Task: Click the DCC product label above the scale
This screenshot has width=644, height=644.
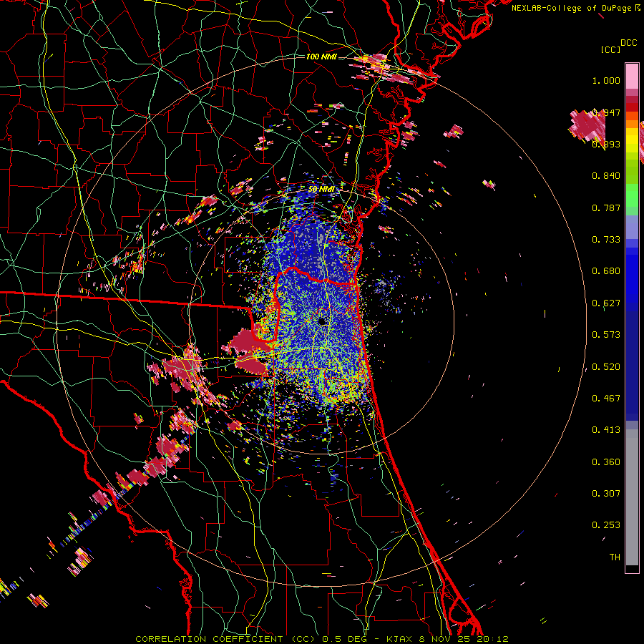Action: point(628,43)
